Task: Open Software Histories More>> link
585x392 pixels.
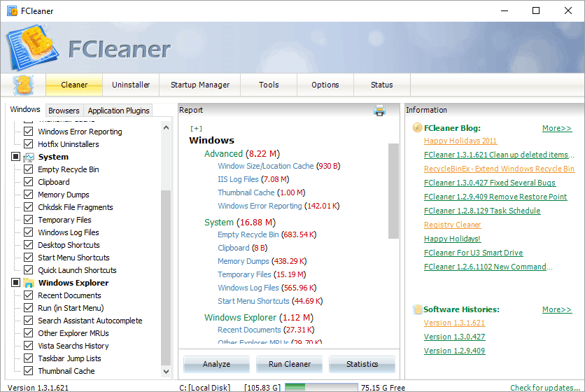Action: coord(557,309)
